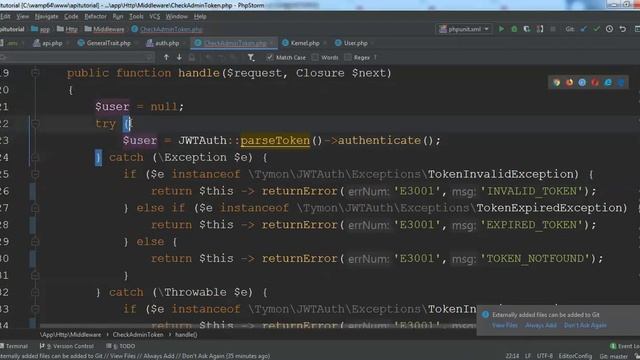
Task: Open the Window menu
Action: [176, 16]
